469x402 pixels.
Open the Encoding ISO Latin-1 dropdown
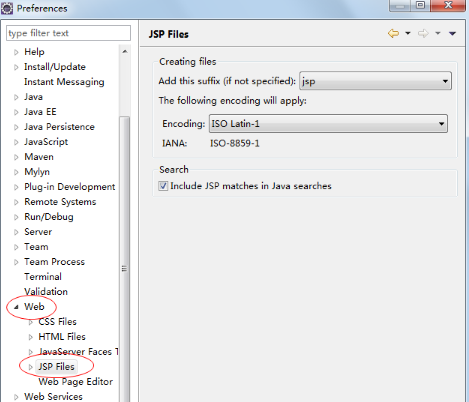coord(328,124)
